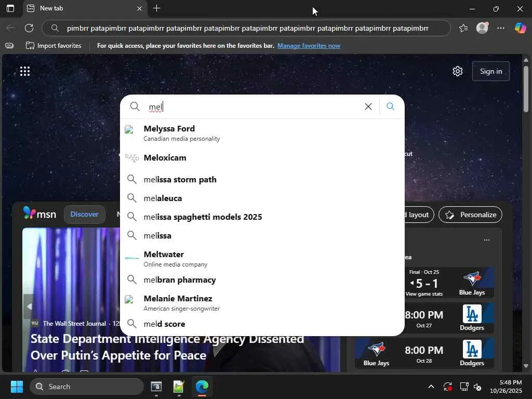Open the feed layout button

pyautogui.click(x=419, y=215)
